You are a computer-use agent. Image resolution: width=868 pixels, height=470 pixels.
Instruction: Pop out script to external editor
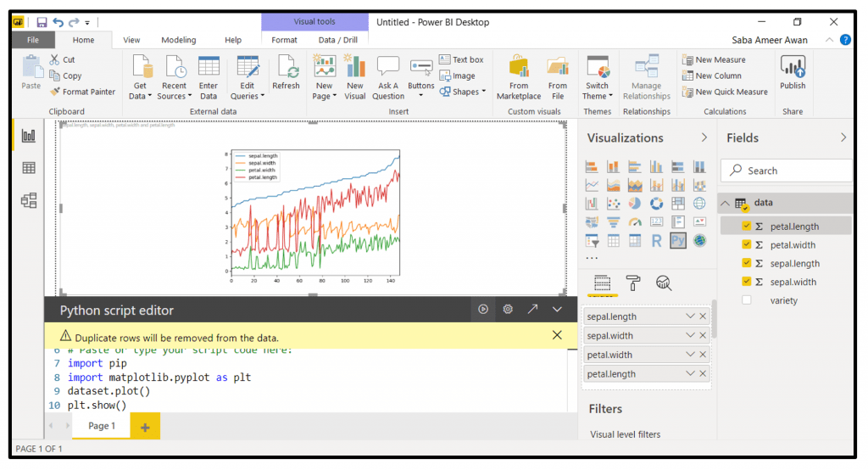coord(532,310)
